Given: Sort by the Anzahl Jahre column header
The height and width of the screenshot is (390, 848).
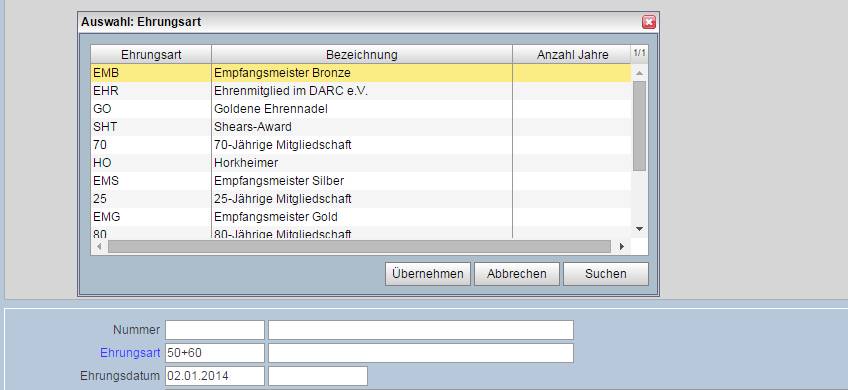Looking at the screenshot, I should pos(572,55).
